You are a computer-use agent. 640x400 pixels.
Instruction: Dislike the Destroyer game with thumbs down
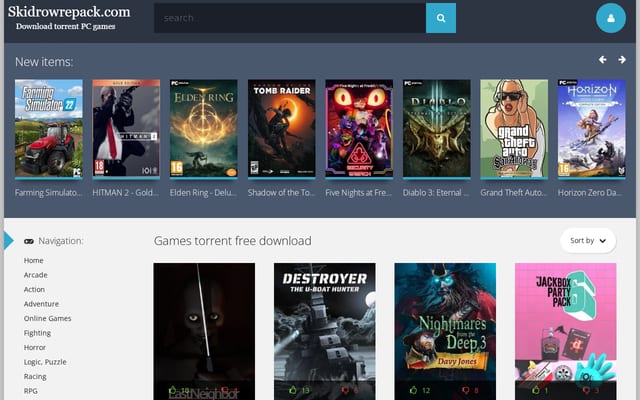coord(344,391)
